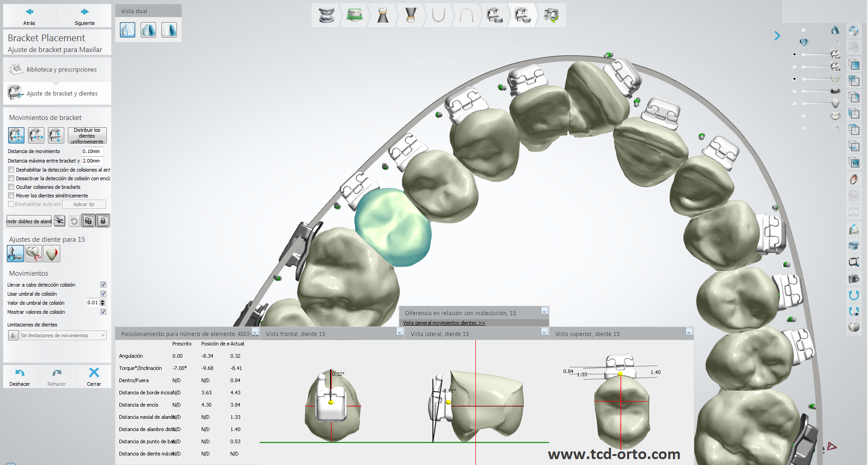Enable Ocultar colisiones de brackets
This screenshot has height=465, width=868.
coord(11,187)
